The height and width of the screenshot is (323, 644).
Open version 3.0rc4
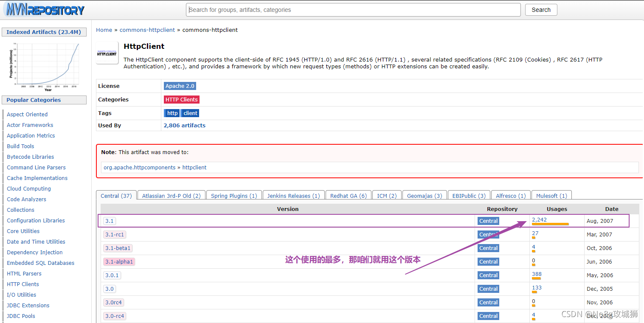pos(114,302)
